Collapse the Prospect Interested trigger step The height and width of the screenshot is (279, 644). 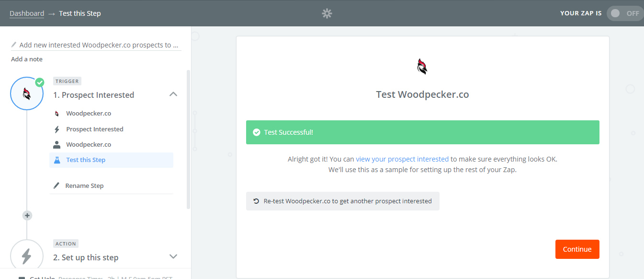coord(173,94)
